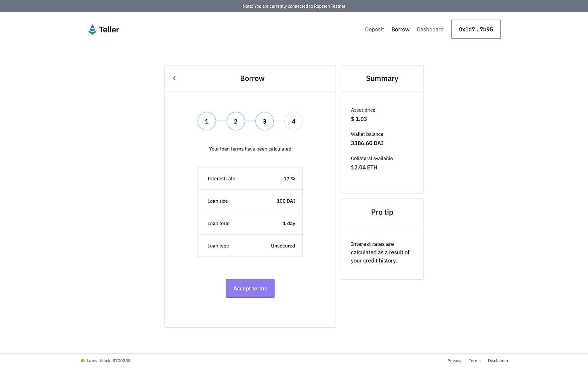Jump to step 1 circle
588x368 pixels.
coord(207,121)
